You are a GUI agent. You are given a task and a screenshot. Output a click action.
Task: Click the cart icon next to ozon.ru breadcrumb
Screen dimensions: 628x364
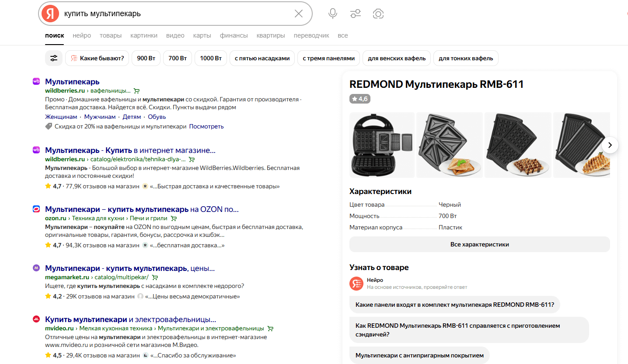(174, 218)
